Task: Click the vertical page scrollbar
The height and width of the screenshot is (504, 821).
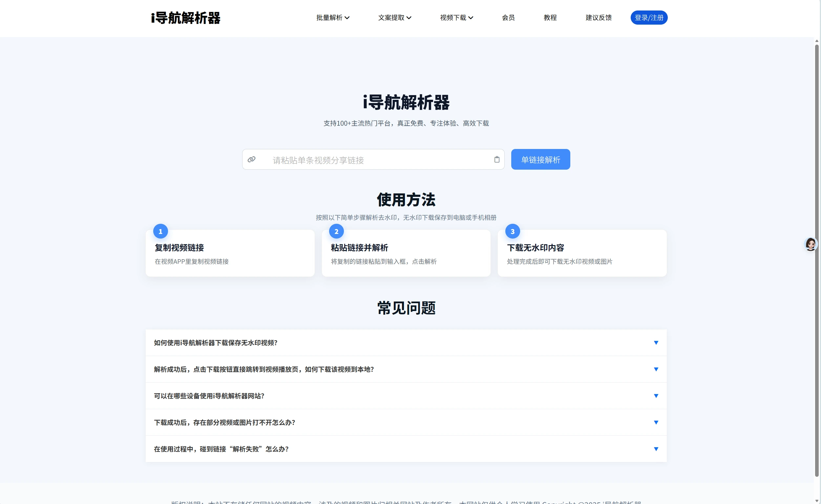Action: (x=817, y=260)
